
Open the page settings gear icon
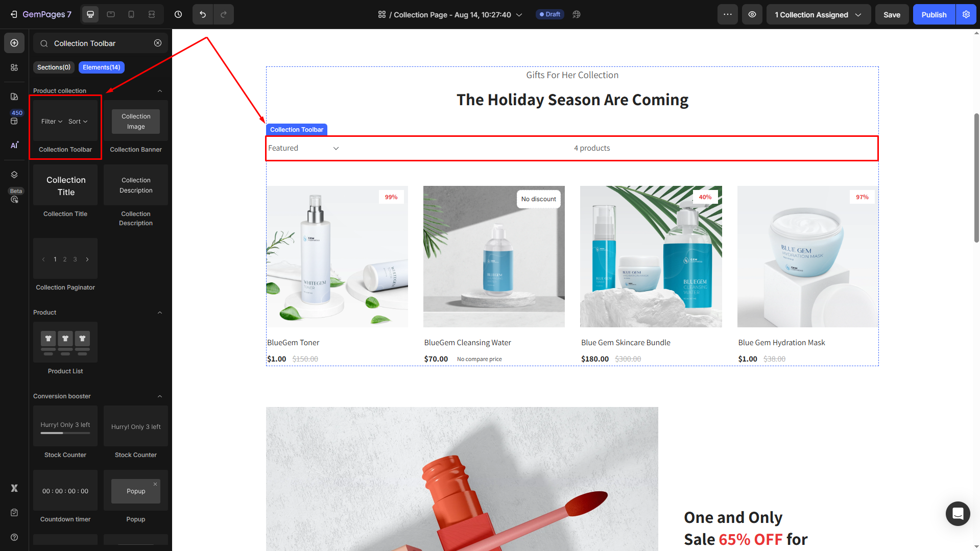point(966,14)
